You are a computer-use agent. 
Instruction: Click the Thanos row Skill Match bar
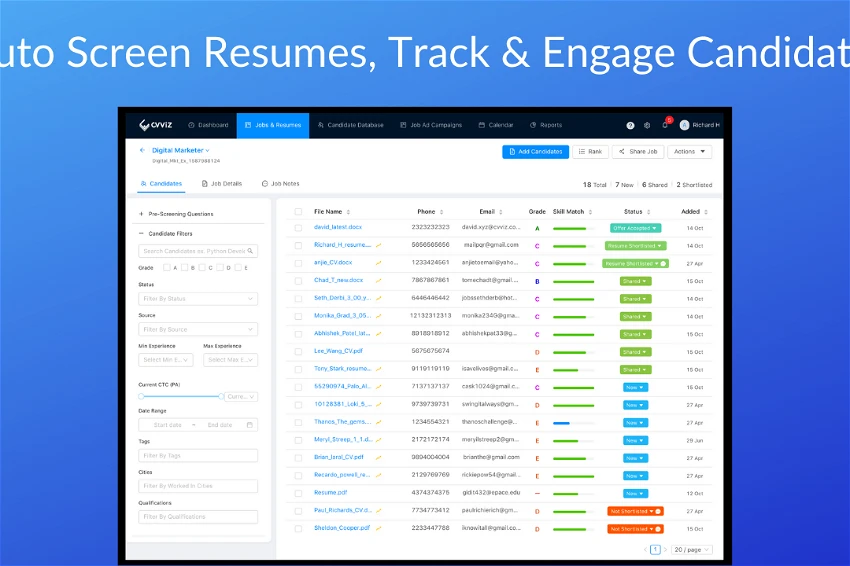click(x=573, y=423)
